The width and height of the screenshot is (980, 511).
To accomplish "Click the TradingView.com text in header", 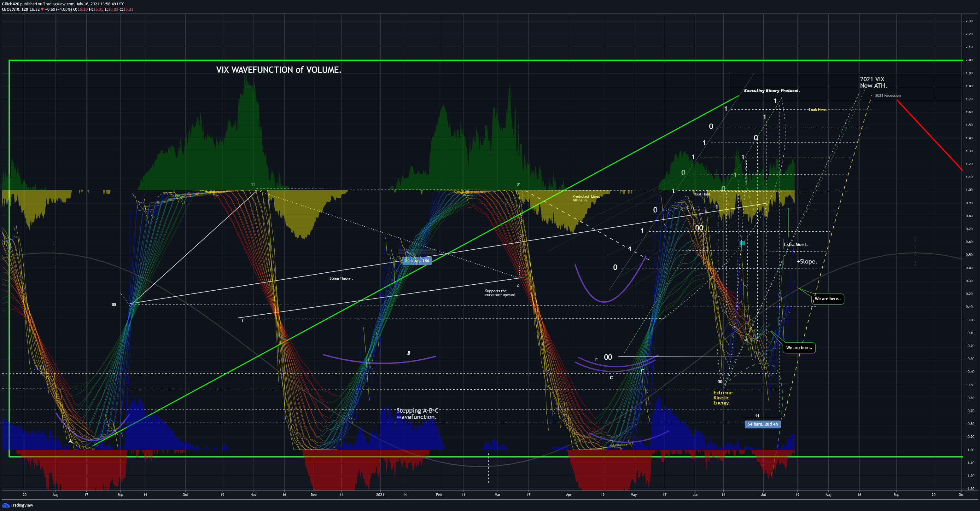I will 59,4.
